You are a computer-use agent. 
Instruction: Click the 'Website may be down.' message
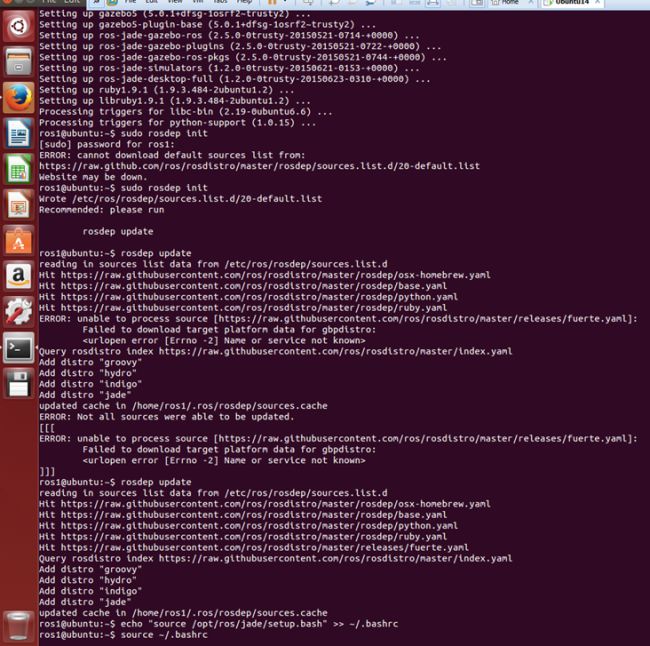93,177
